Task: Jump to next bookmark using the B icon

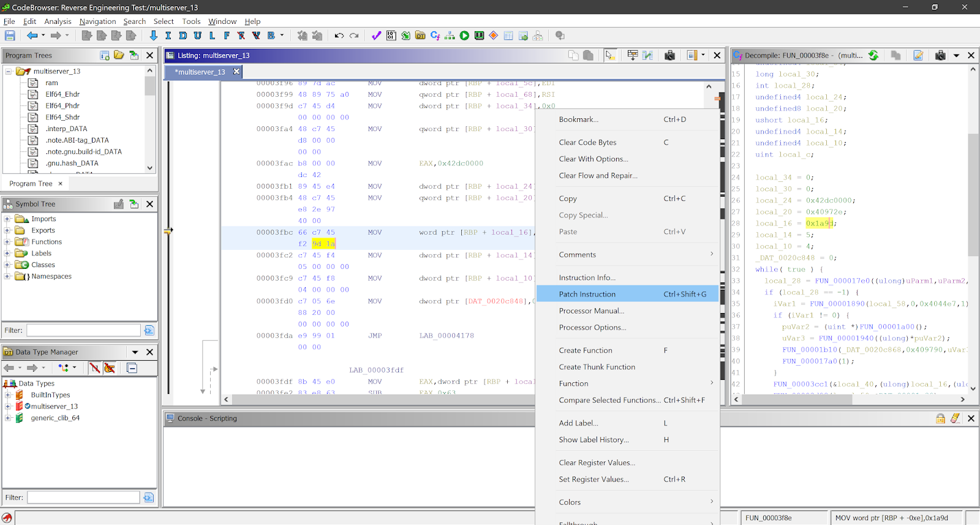Action: [271, 36]
